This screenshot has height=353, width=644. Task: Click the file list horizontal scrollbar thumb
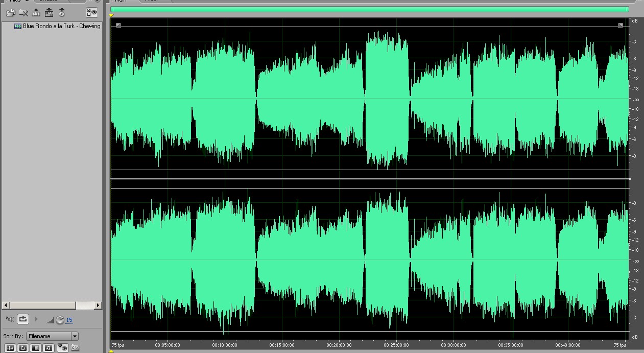point(43,305)
